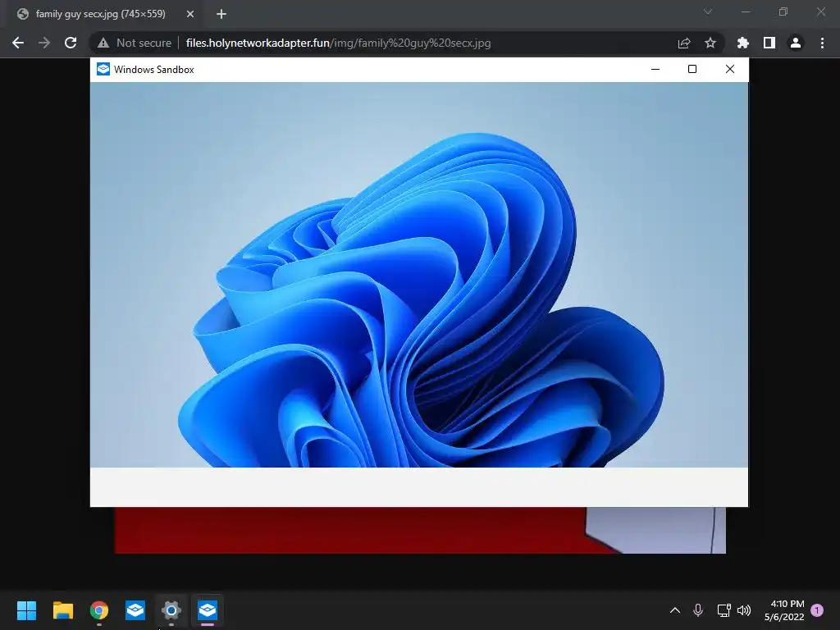The image size is (840, 630).
Task: Open a new browser tab
Action: [221, 14]
